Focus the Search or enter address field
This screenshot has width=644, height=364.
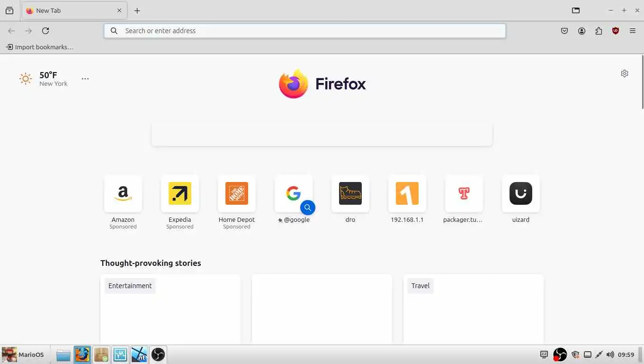(x=305, y=31)
